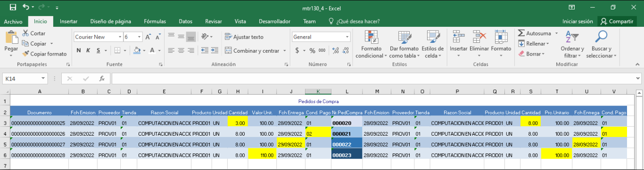The image size is (644, 170).
Task: Click the Guardar save icon in the title bar
Action: (x=13, y=8)
